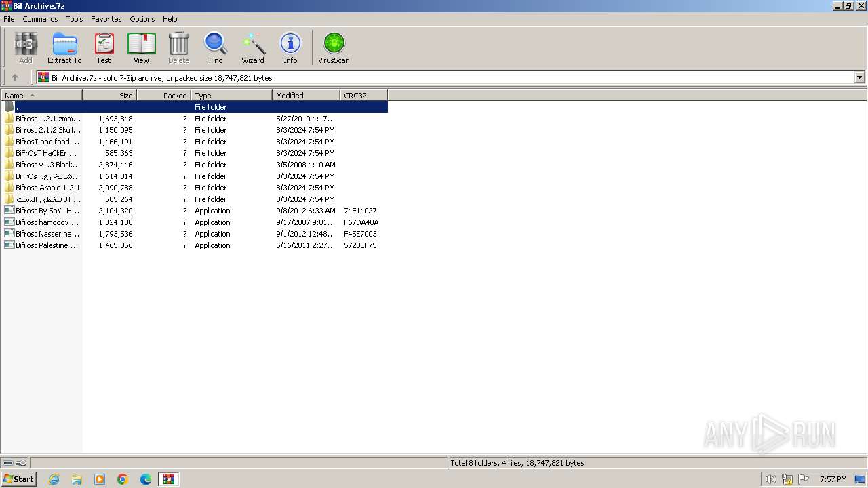This screenshot has width=868, height=488.
Task: Sort by the Modified column header
Action: click(306, 96)
